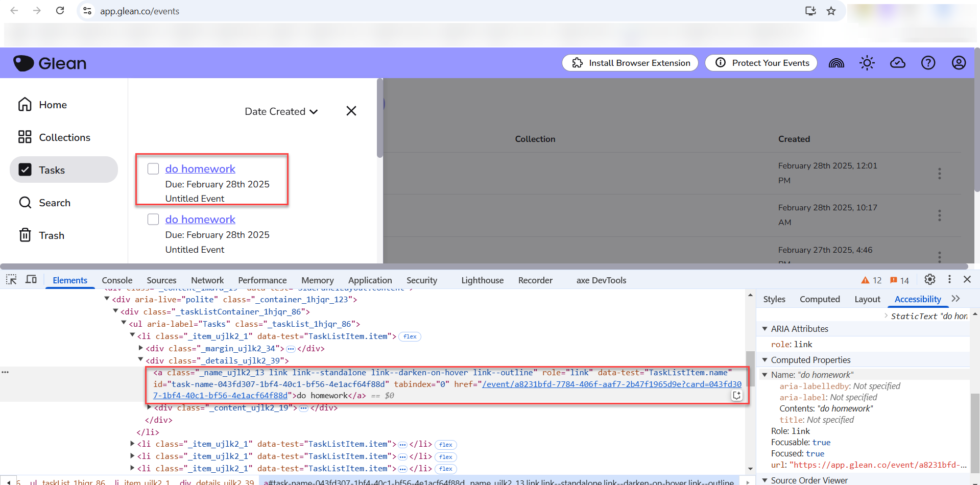Check the first do homework task checkbox
The image size is (980, 485).
point(153,169)
